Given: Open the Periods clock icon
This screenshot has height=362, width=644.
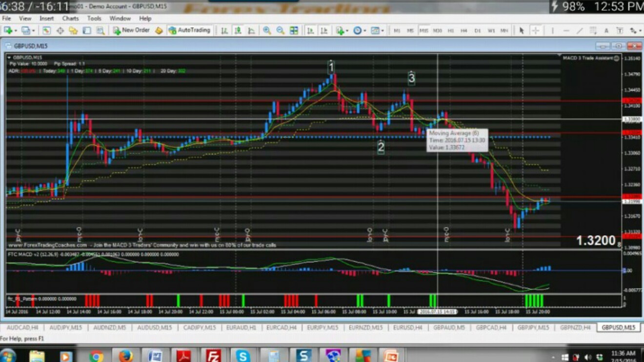Looking at the screenshot, I should click(x=357, y=30).
